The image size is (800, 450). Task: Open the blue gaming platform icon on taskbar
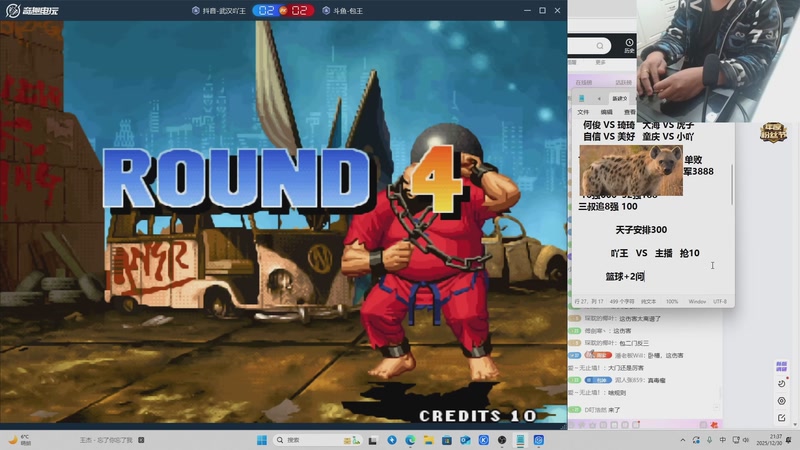pyautogui.click(x=539, y=440)
